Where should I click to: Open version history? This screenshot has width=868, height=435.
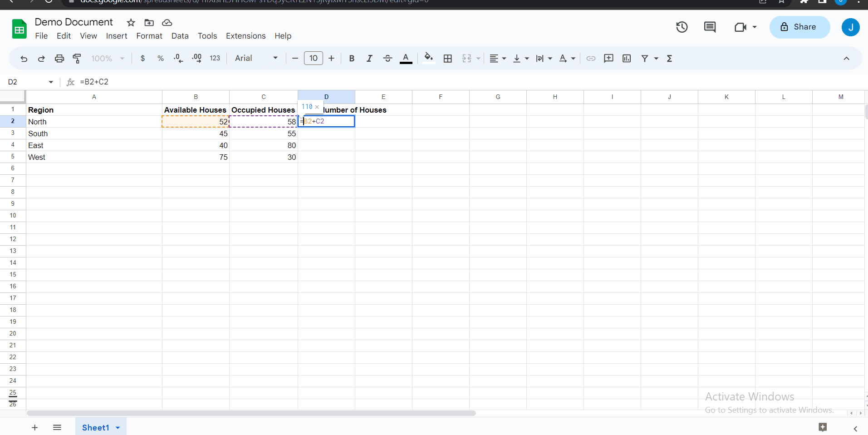[x=682, y=27]
